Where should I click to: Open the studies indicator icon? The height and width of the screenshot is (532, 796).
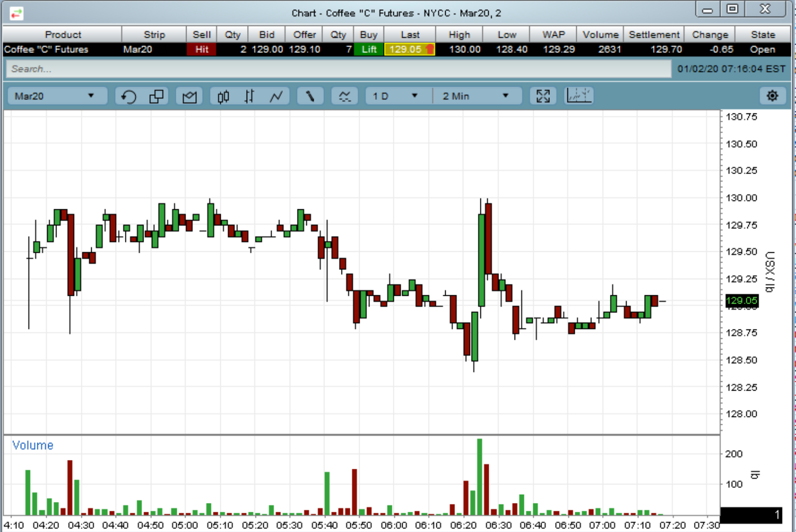coord(345,96)
